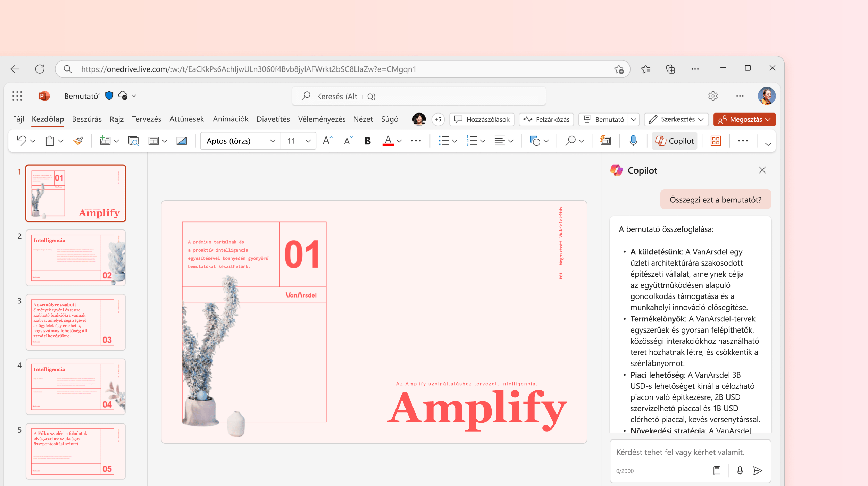The image size is (868, 486).
Task: Open the settings gear icon
Action: click(x=713, y=96)
